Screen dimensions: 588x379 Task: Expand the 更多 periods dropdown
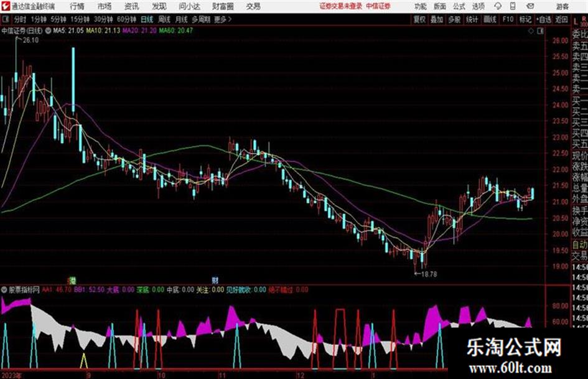click(223, 19)
